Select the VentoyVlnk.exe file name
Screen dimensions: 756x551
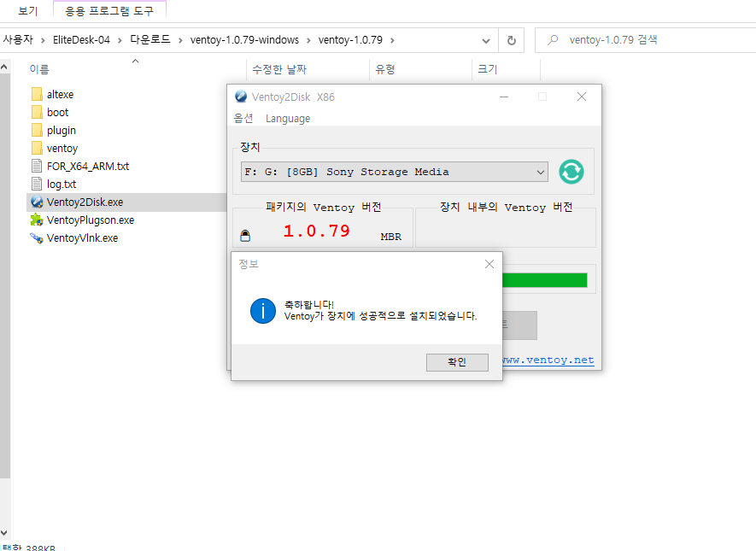83,238
